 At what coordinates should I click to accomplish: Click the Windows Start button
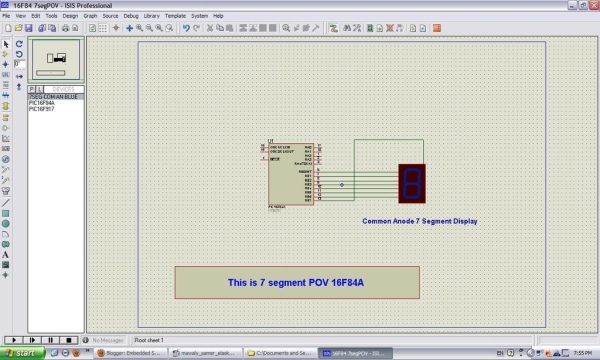tap(22, 353)
